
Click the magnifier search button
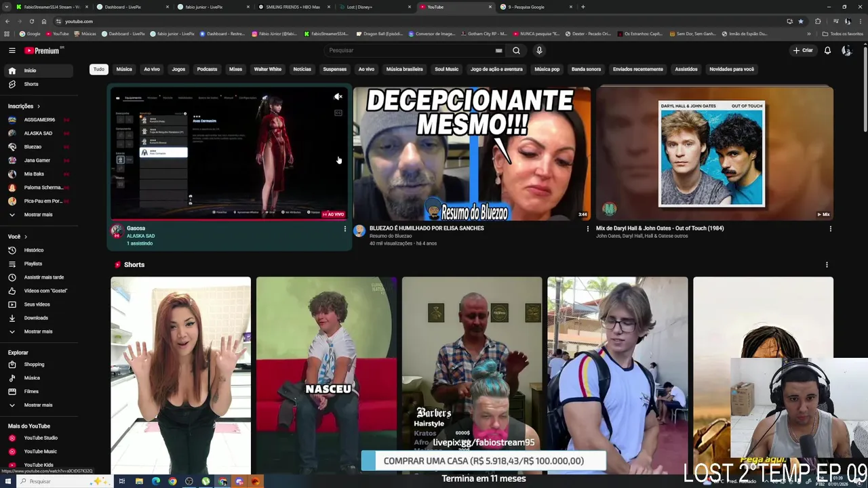516,50
